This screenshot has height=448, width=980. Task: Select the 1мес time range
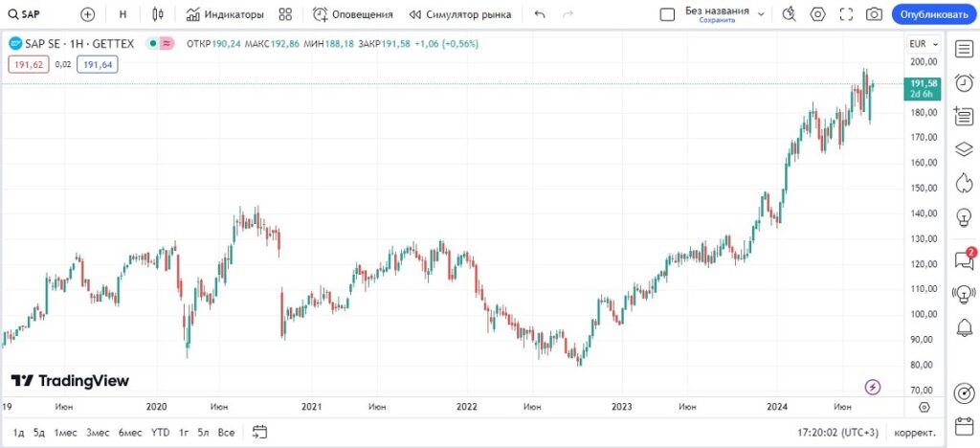tap(65, 433)
